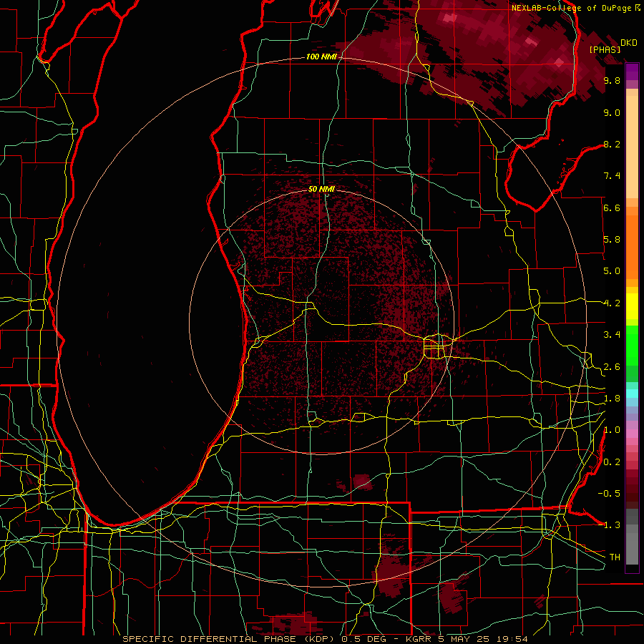Click the bright yellow band of the color bar
The image size is (644, 644).
coord(632,306)
